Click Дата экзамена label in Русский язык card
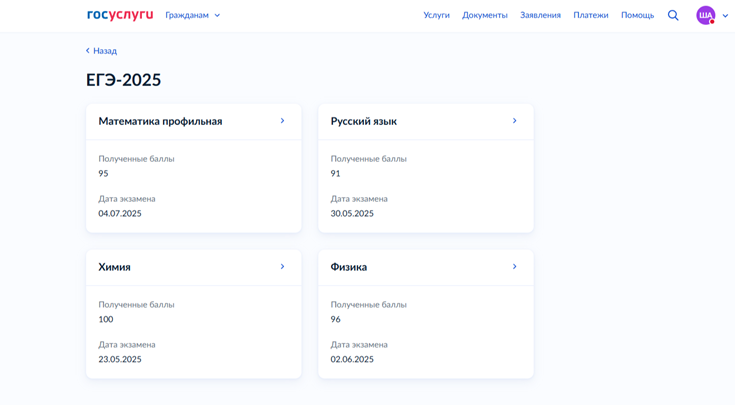 [359, 199]
